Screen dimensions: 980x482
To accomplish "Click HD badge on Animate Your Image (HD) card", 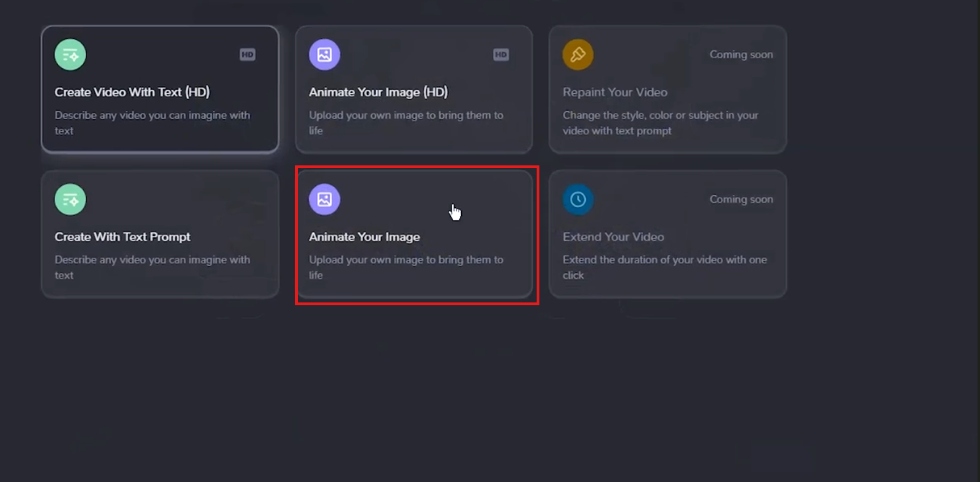I will pos(501,55).
